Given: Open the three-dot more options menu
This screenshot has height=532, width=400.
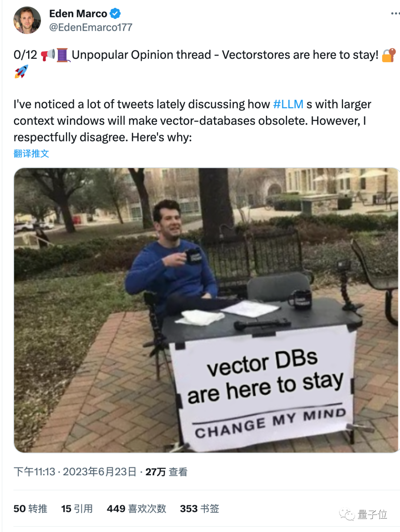Looking at the screenshot, I should (395, 14).
